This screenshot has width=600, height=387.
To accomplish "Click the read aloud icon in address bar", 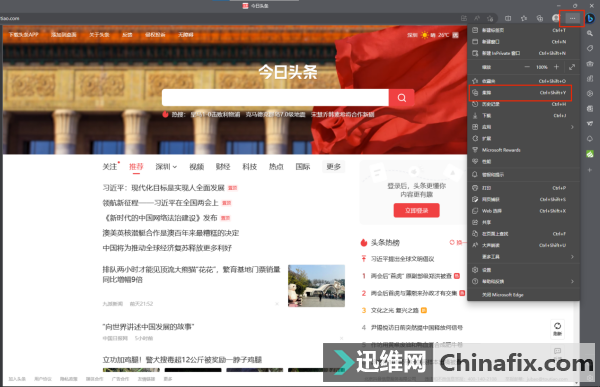I will [477, 18].
